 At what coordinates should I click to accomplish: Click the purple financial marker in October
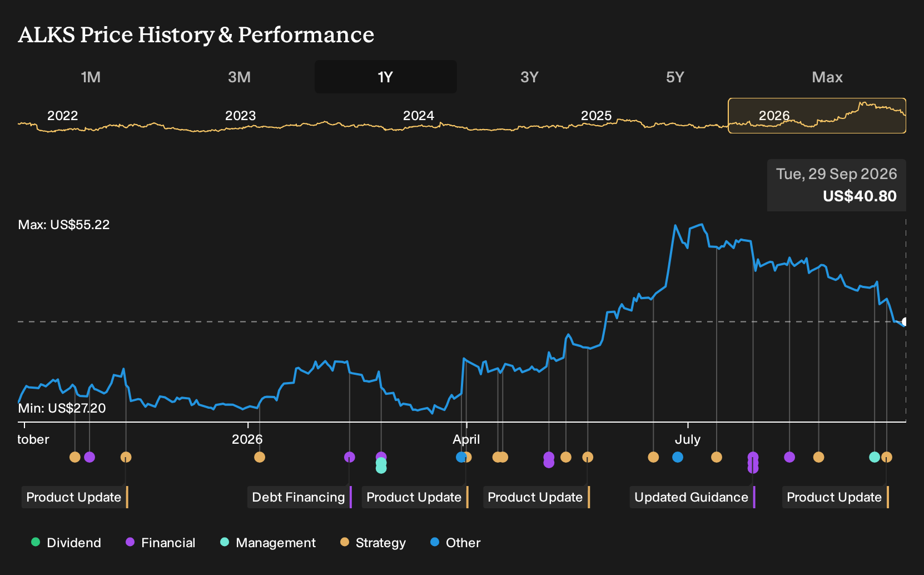point(90,457)
